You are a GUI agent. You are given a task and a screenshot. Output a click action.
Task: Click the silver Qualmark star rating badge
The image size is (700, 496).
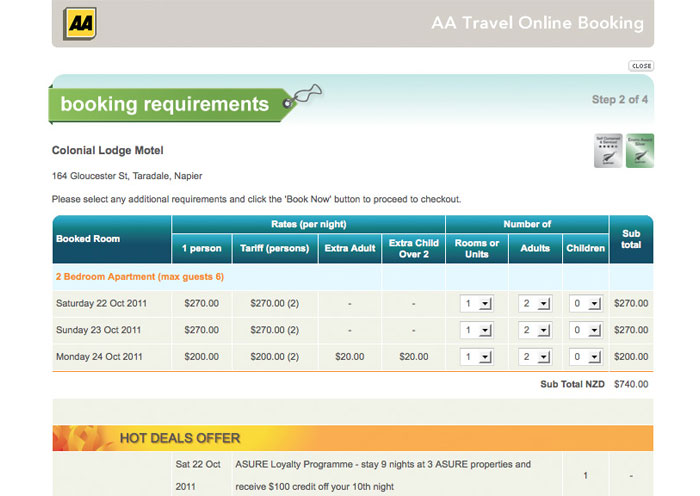click(608, 151)
